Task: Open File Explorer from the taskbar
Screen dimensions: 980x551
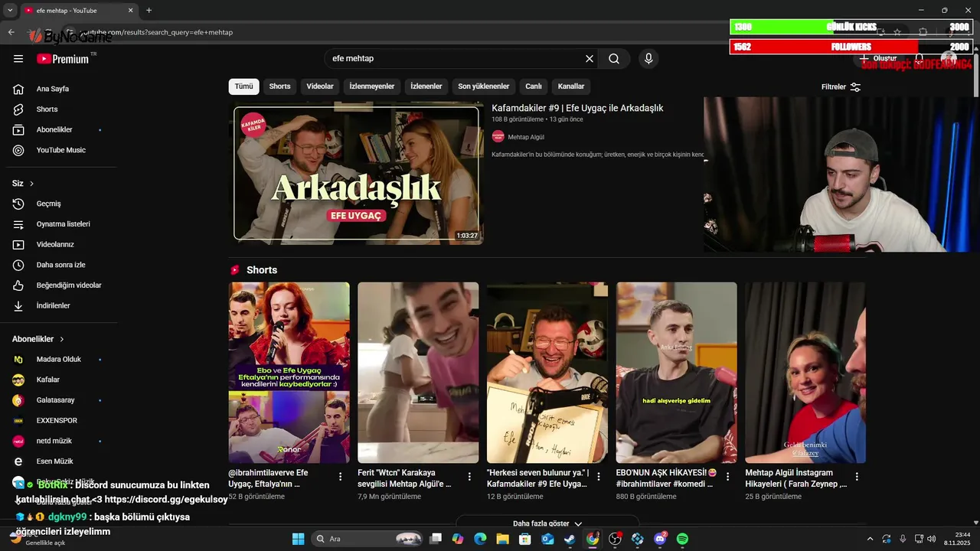Action: tap(502, 539)
